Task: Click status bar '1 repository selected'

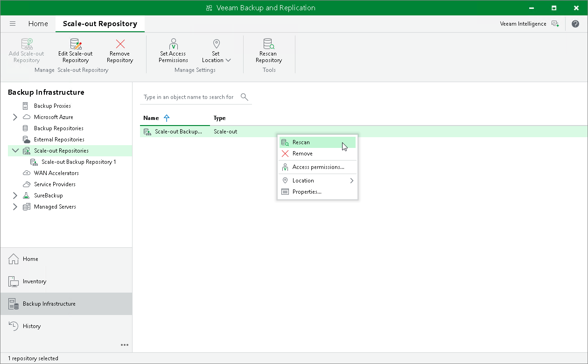Action: [x=33, y=358]
